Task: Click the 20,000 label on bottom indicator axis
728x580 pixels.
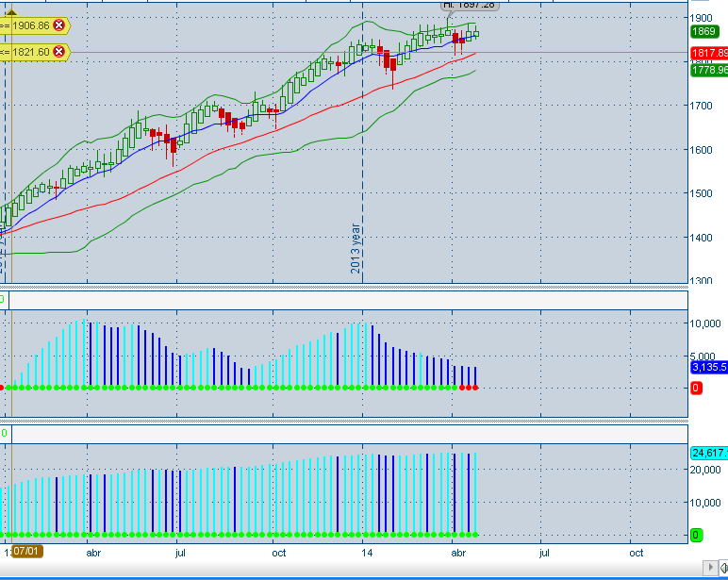Action: (705, 470)
